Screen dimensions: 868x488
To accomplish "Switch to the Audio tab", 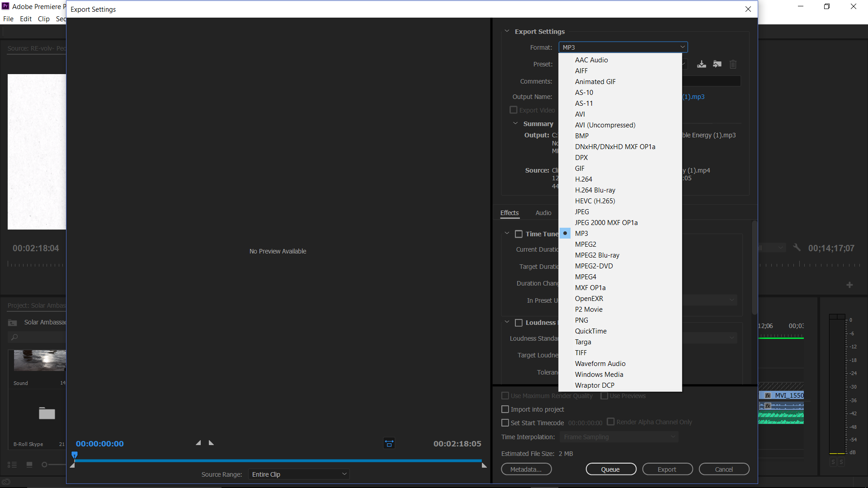I will coord(543,213).
